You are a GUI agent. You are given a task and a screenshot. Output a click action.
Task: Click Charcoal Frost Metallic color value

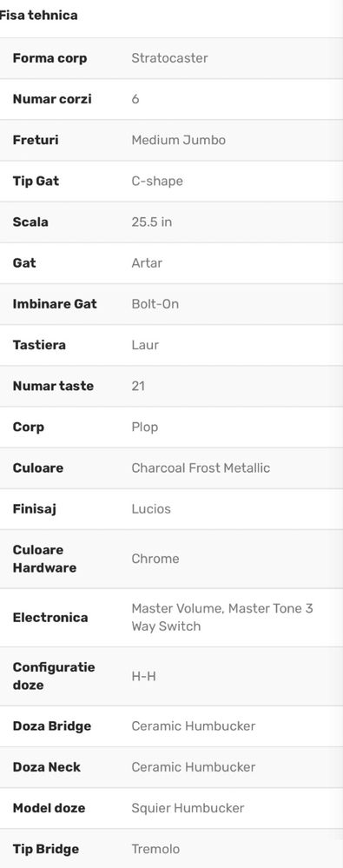(201, 467)
